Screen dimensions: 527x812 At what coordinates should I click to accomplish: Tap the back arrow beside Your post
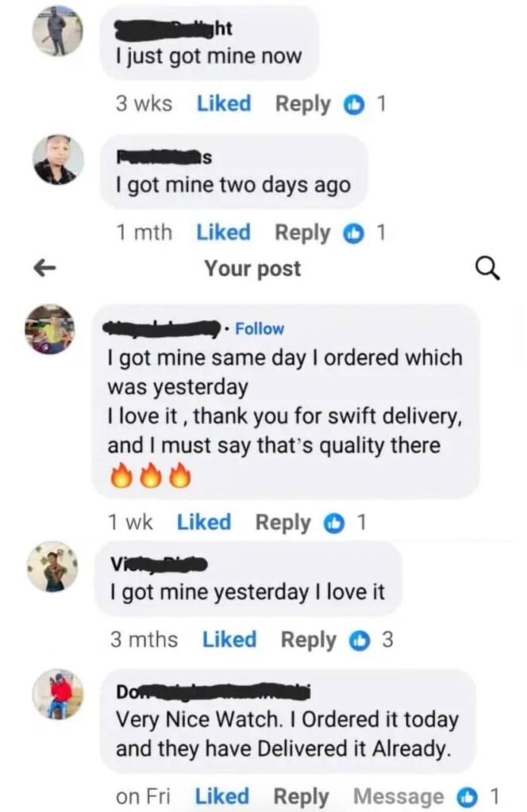pyautogui.click(x=44, y=268)
